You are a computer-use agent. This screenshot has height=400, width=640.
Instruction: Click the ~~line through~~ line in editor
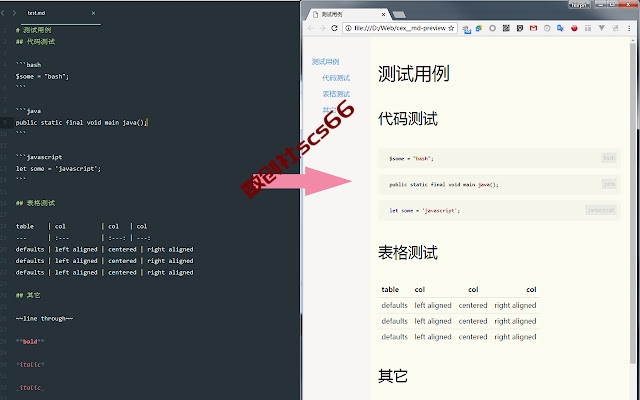tap(44, 318)
